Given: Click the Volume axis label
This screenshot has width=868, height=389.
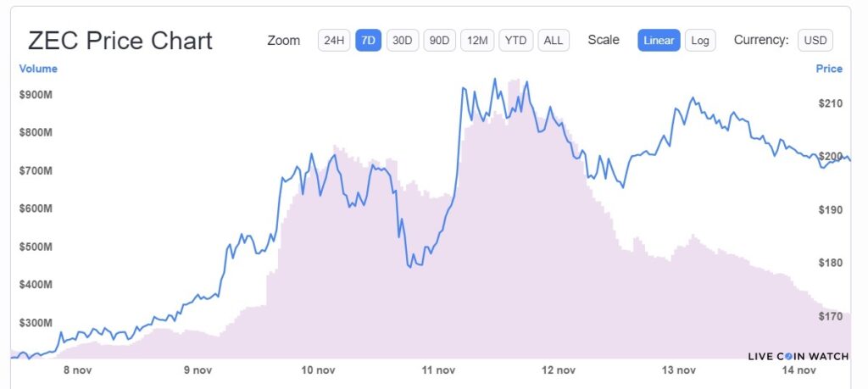Looking at the screenshot, I should (38, 69).
